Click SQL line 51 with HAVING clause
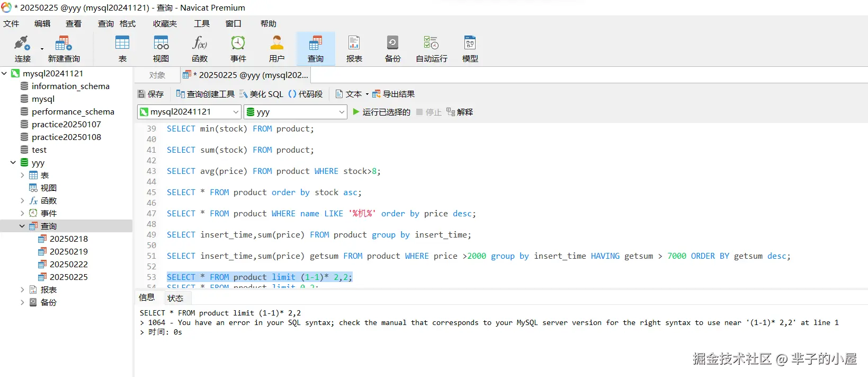The height and width of the screenshot is (377, 868). tap(478, 256)
